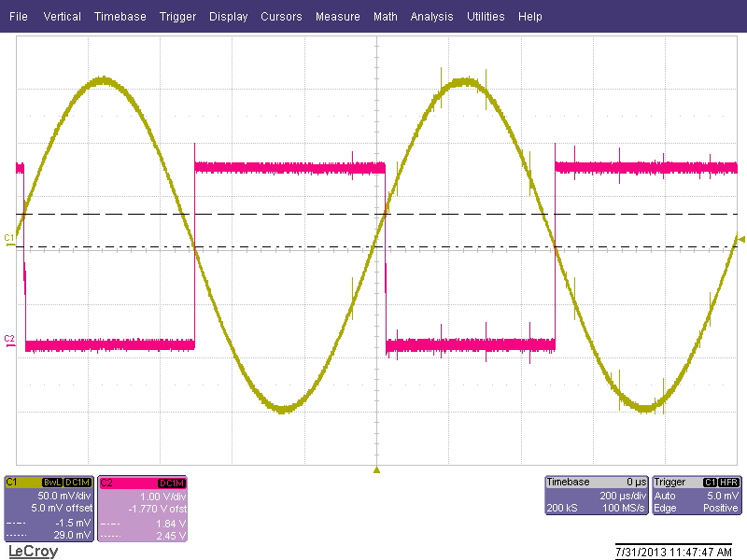Click the 200 kS sample count
747x560 pixels.
click(x=562, y=508)
